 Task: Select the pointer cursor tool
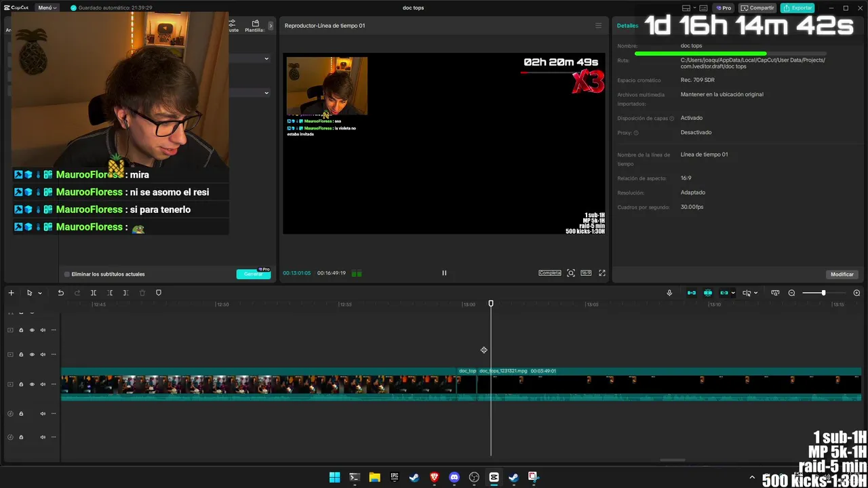click(x=29, y=293)
